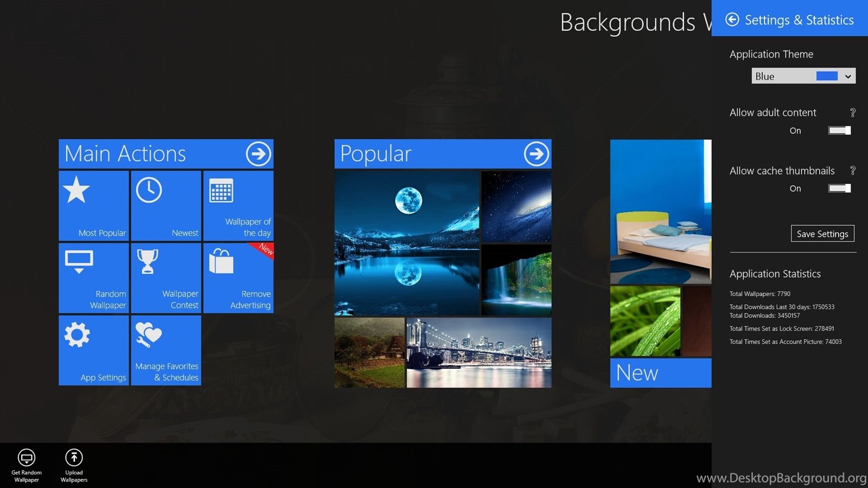Click the blue theme color swatch
This screenshot has width=868, height=488.
(827, 76)
